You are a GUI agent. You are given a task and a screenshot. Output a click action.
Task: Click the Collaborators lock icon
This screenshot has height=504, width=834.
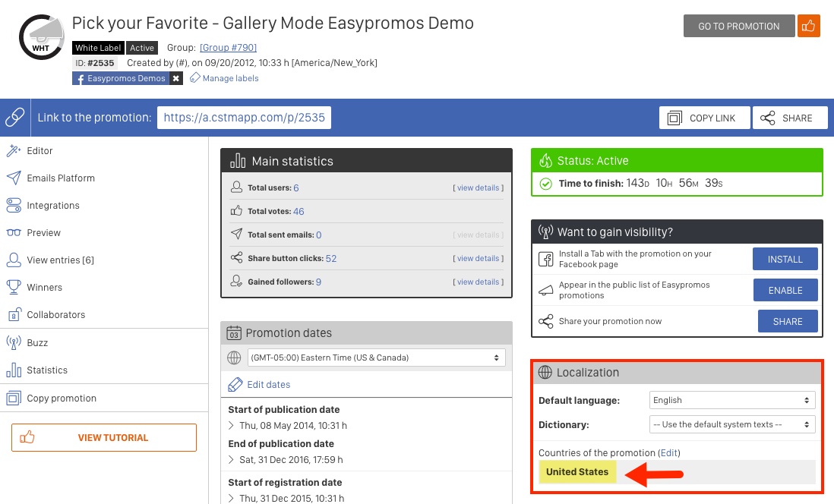14,314
